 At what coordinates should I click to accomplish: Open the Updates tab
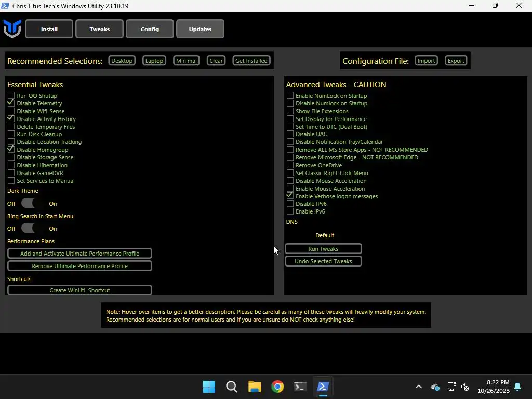click(200, 29)
